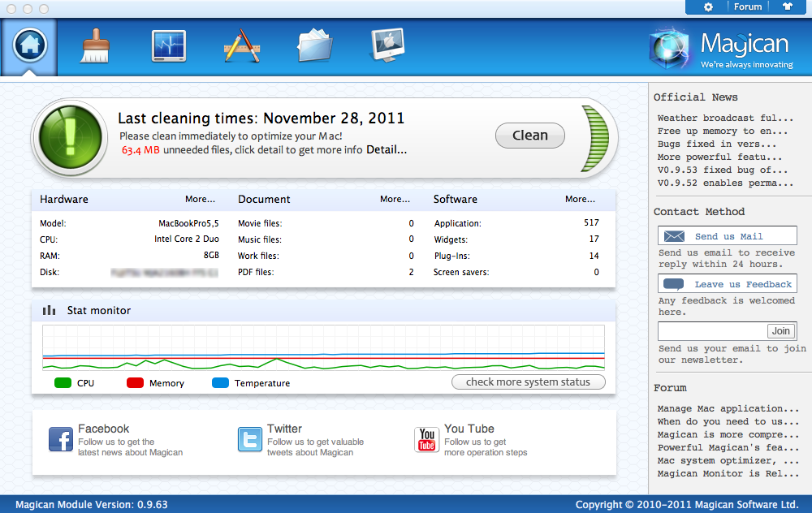Image resolution: width=812 pixels, height=513 pixels.
Task: Open news item V0.9.53 fixed bug of...
Action: 723,170
